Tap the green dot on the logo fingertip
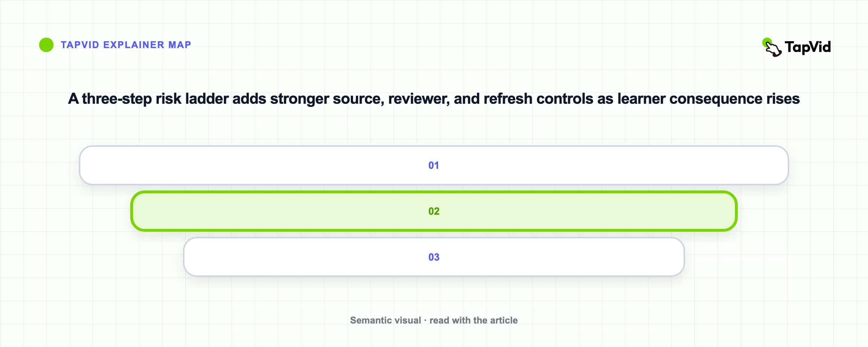Screen dimensions: 868x347 pos(766,42)
